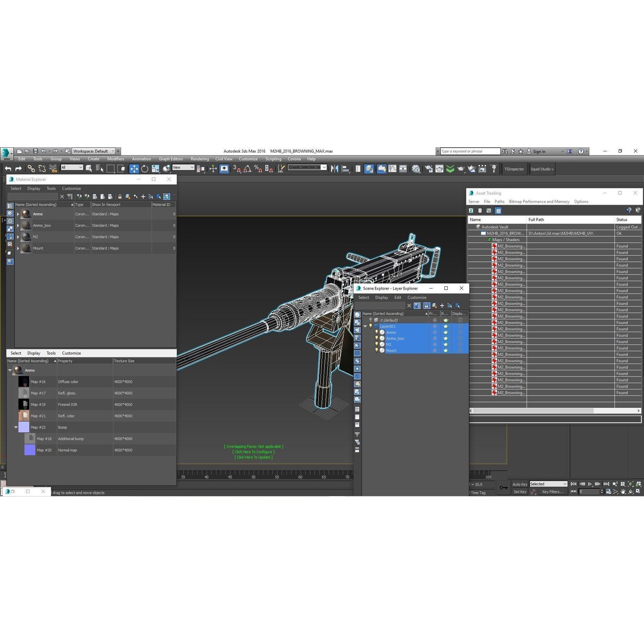Click the Redo arrow in main toolbar
This screenshot has height=644, width=644.
pyautogui.click(x=18, y=169)
